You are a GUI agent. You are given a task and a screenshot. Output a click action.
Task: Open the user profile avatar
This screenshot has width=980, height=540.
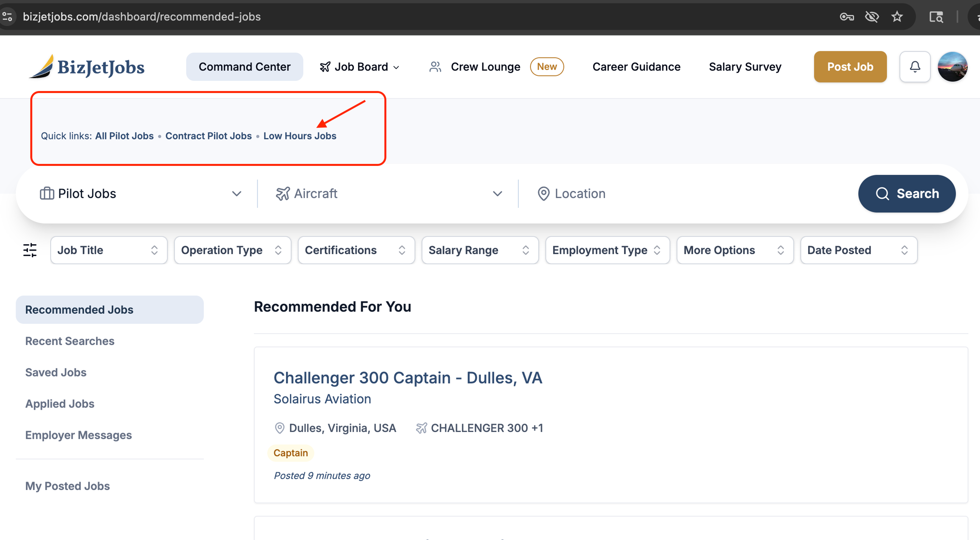(x=952, y=67)
